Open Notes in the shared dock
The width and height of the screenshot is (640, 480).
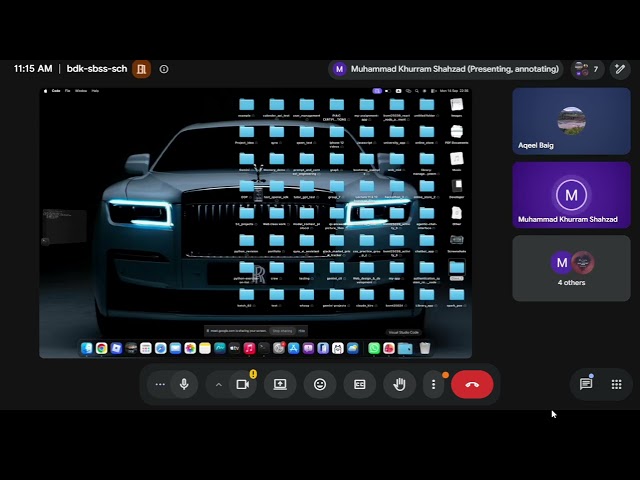point(204,348)
